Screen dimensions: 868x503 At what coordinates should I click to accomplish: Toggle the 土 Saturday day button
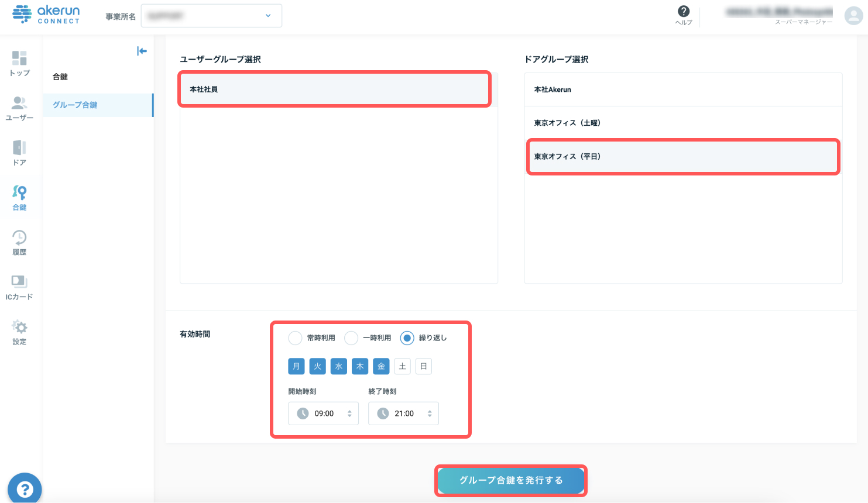(402, 366)
